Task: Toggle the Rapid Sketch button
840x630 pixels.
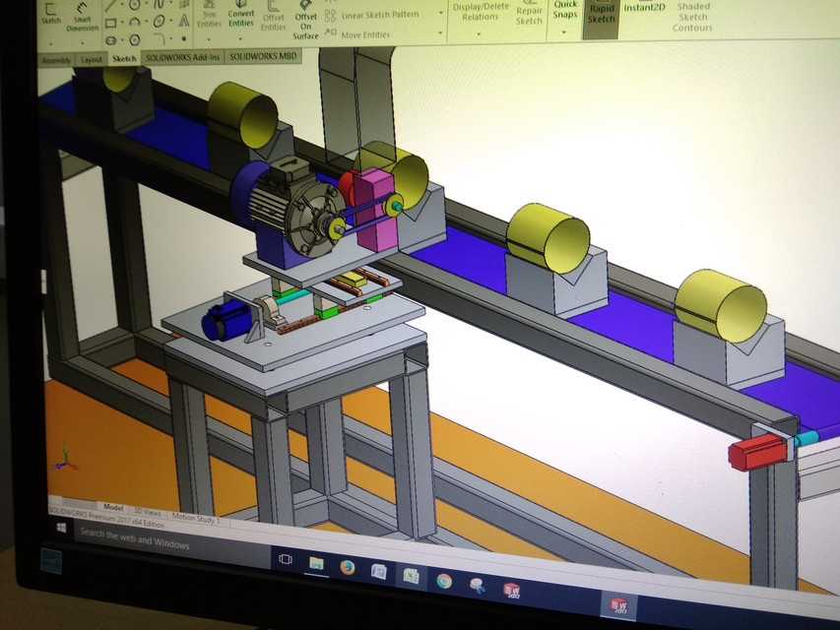Action: (601, 15)
